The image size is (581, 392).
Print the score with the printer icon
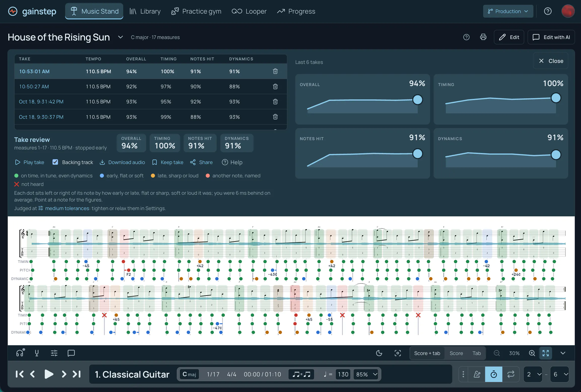tap(483, 37)
